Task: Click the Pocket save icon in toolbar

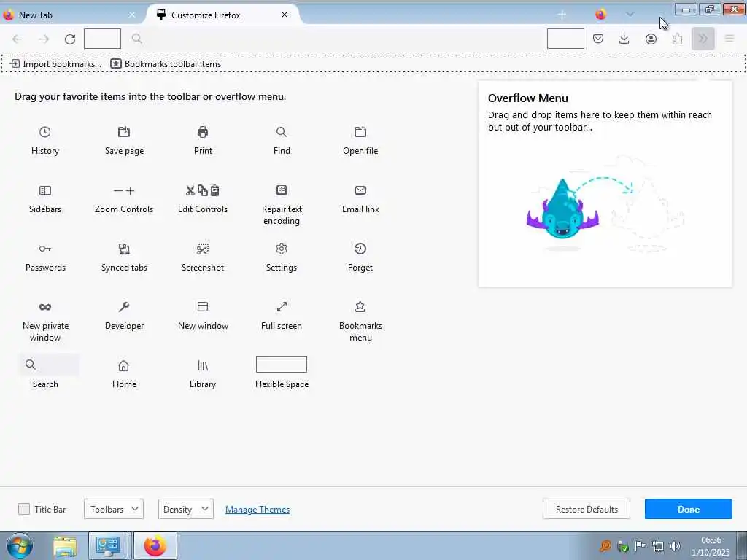Action: pos(598,39)
